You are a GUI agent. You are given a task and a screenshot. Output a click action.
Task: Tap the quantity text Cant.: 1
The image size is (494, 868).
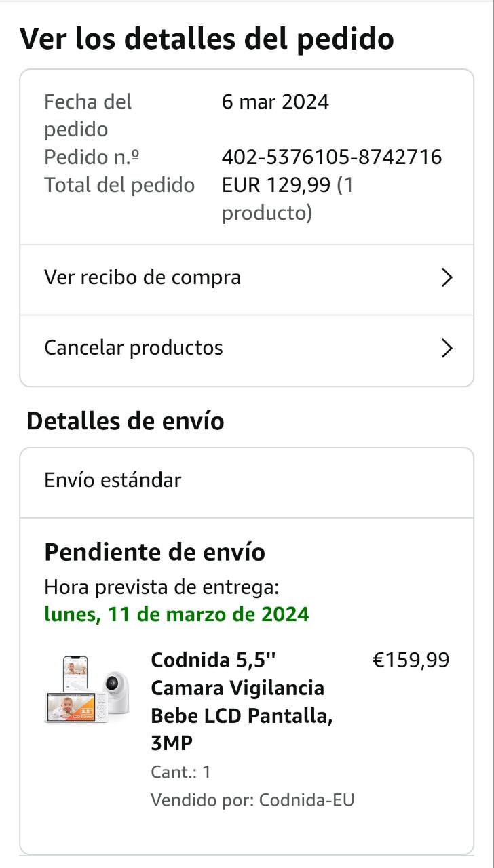(x=180, y=772)
